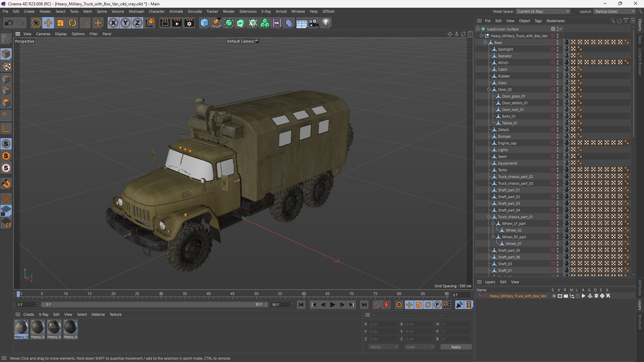Collapse the Door_02 hierarchy

(x=489, y=89)
